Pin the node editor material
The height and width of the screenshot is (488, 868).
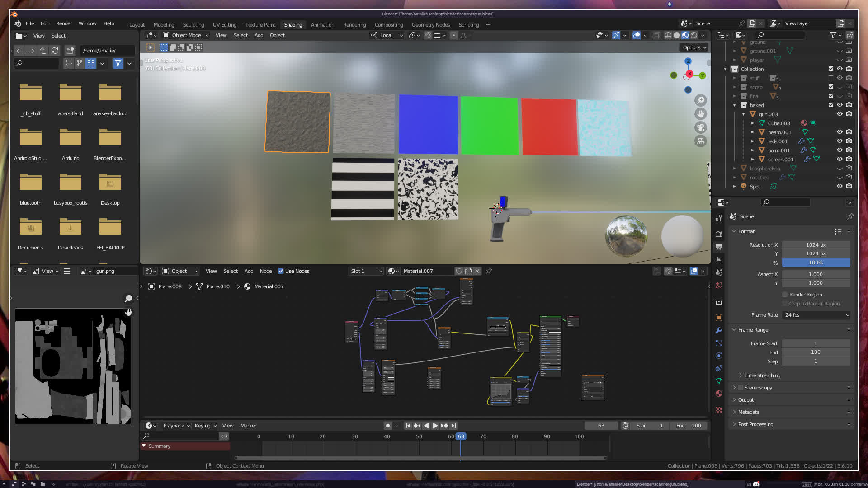click(x=489, y=271)
